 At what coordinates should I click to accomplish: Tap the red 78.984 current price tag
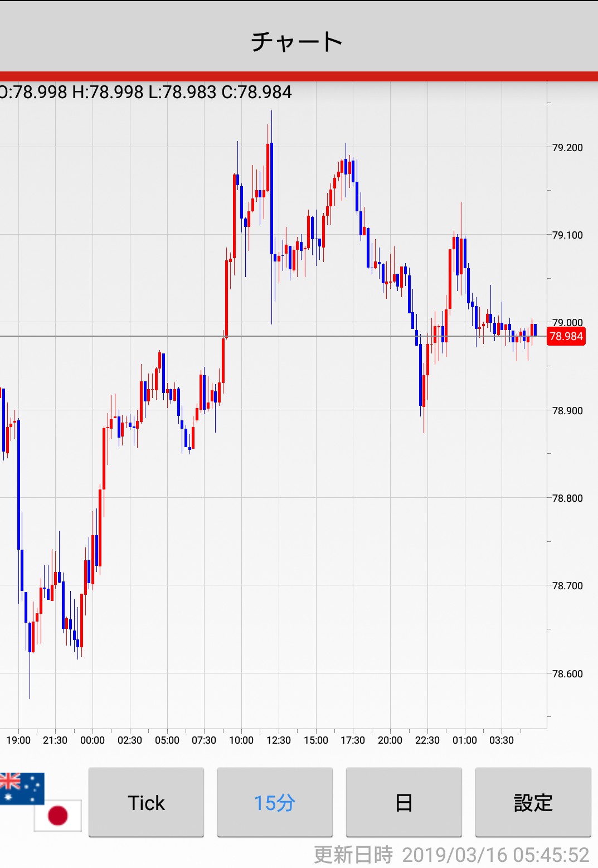pos(566,336)
